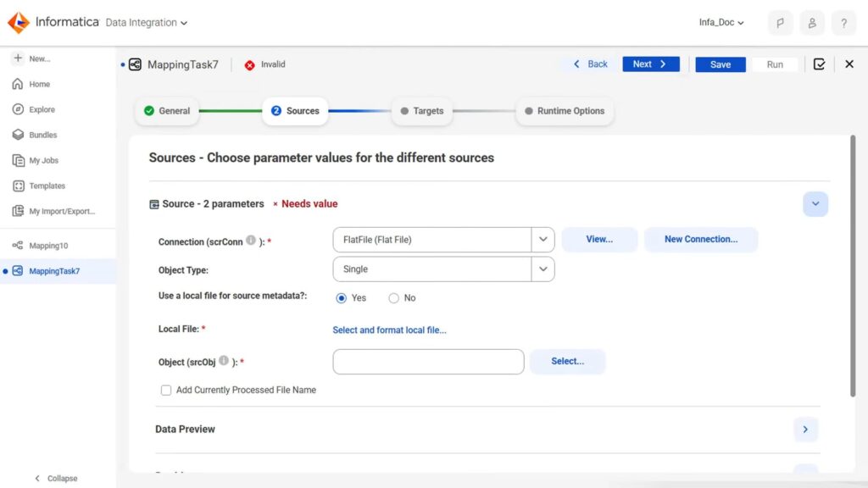Image resolution: width=868 pixels, height=488 pixels.
Task: Open the help question mark icon
Action: click(x=843, y=23)
